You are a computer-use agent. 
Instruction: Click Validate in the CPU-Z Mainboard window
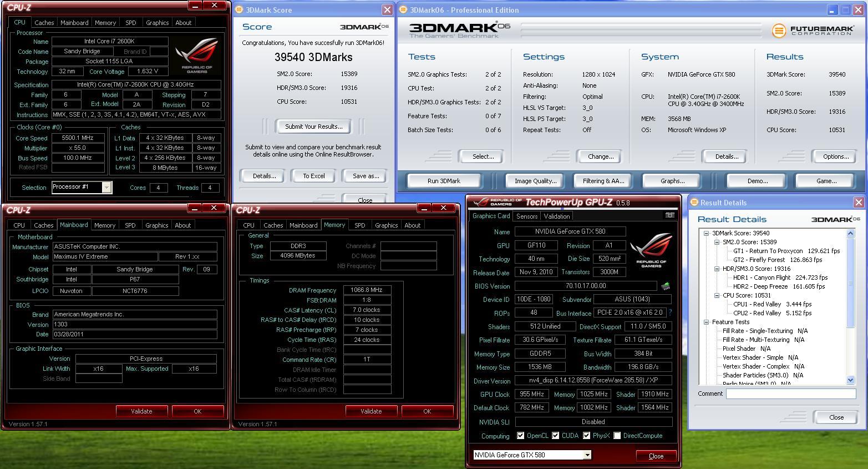pos(141,411)
